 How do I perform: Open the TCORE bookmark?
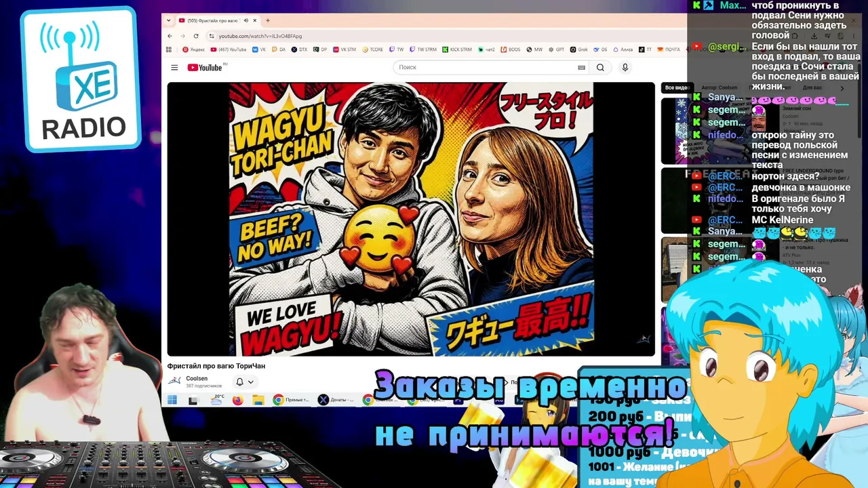point(374,49)
